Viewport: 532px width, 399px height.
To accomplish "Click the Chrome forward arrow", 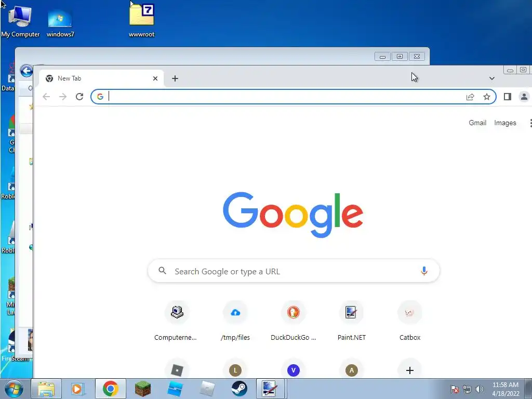I will pos(63,97).
